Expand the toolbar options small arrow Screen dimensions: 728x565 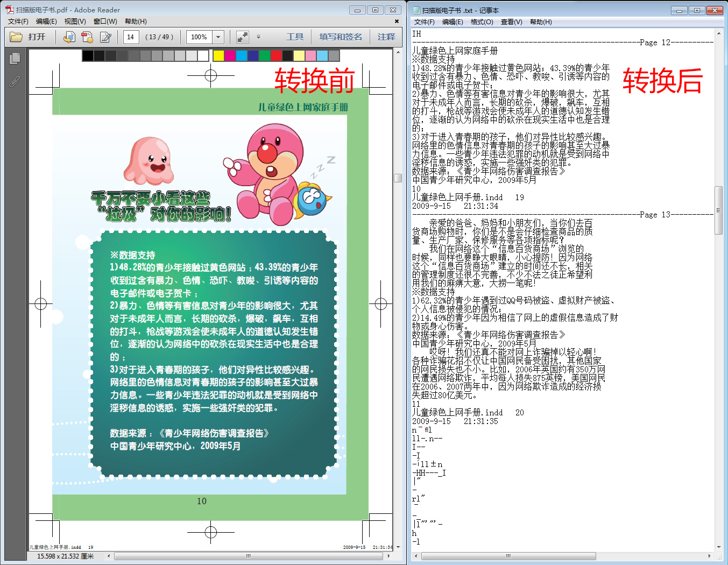point(258,37)
